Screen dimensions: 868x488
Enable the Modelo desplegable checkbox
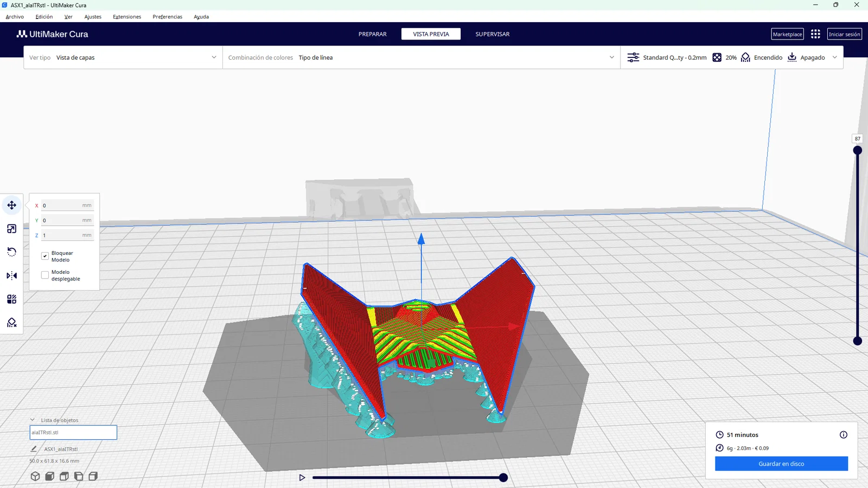pos(45,275)
